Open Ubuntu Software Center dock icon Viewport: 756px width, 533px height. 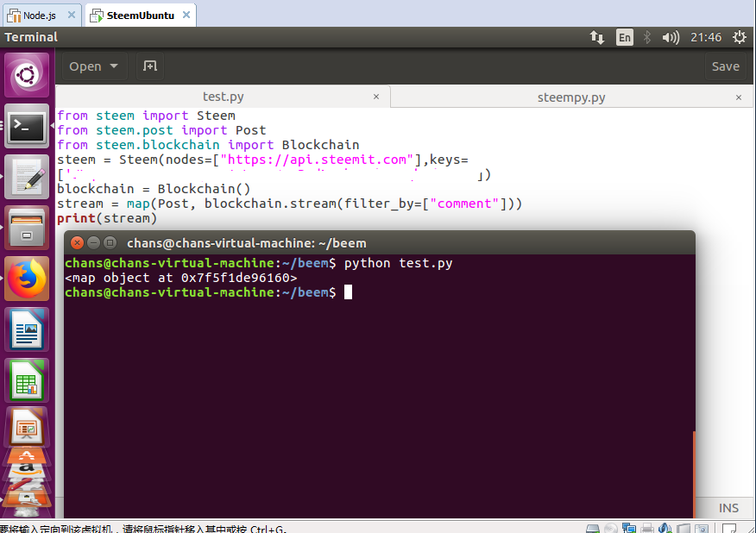(27, 456)
